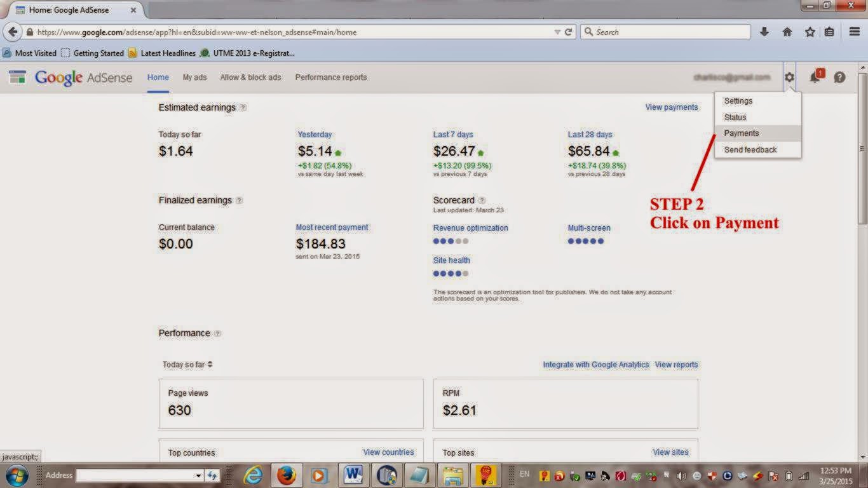The width and height of the screenshot is (868, 488).
Task: Mute system volume from the tray speaker icon
Action: (x=681, y=475)
